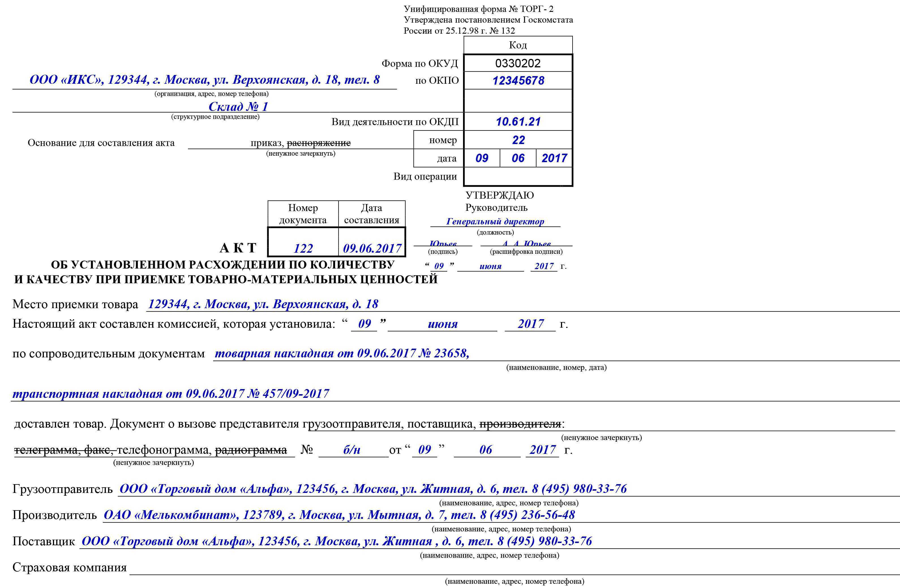Click the word приказ in the basis line

click(x=267, y=143)
